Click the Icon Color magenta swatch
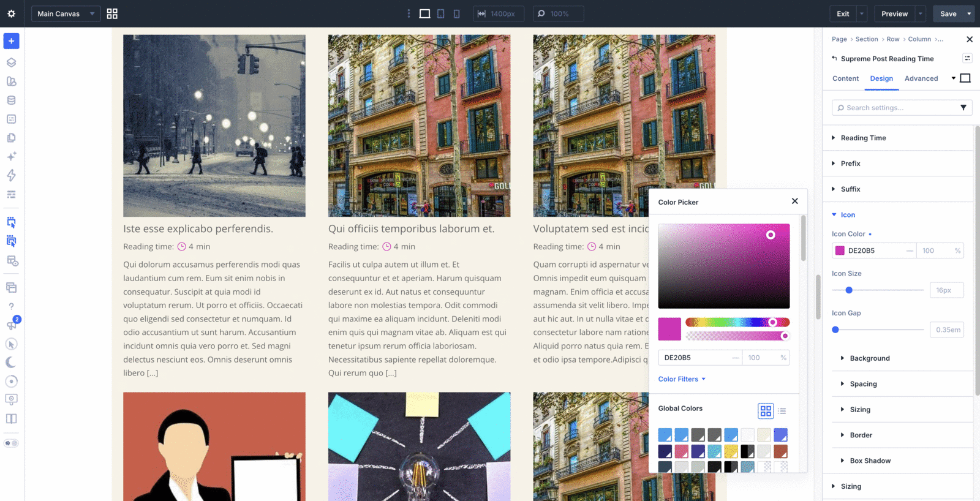The height and width of the screenshot is (501, 980). click(840, 250)
